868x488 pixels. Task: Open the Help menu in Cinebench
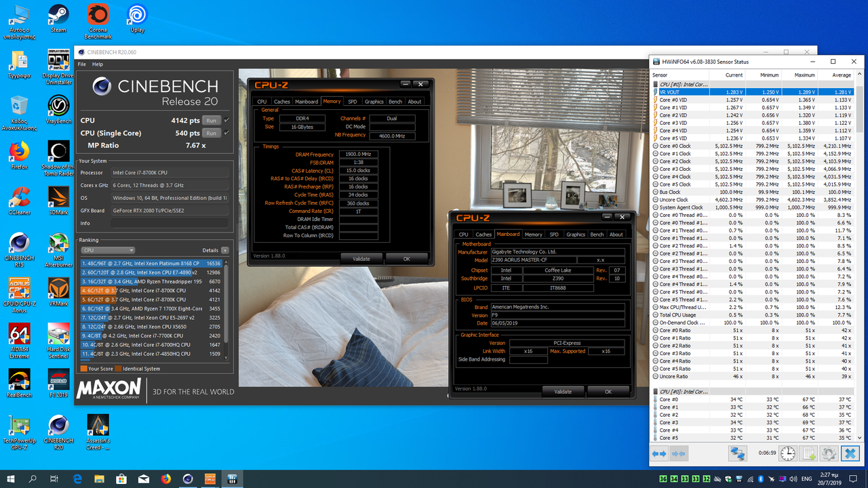tap(98, 64)
